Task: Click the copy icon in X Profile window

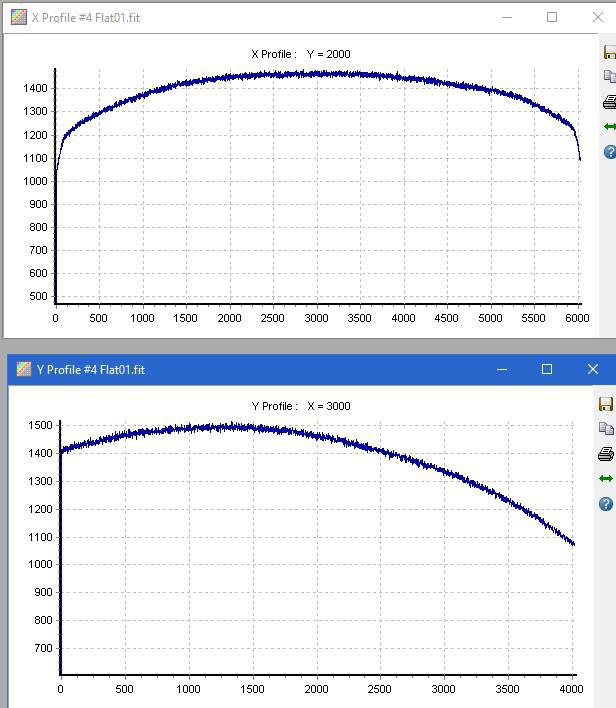Action: (x=610, y=77)
